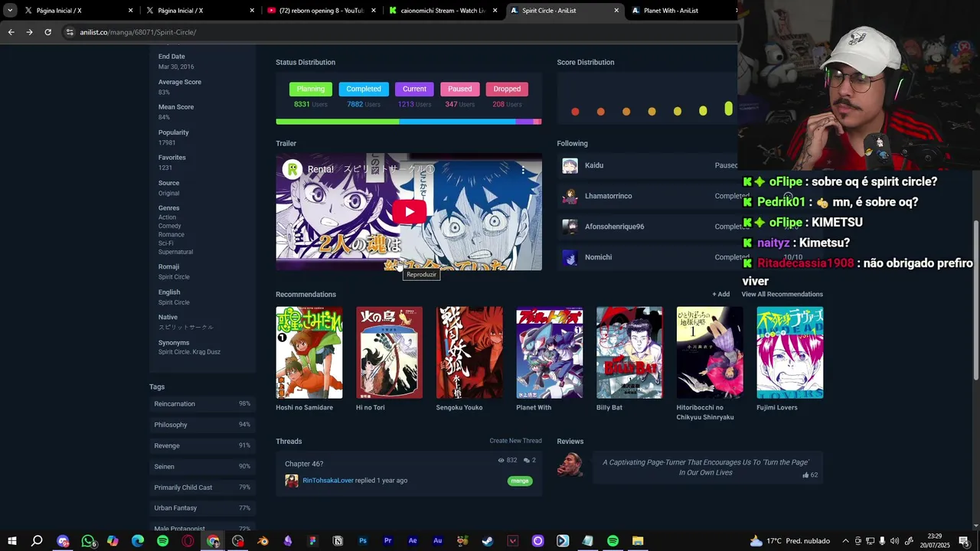Select the Completed status button

click(364, 89)
